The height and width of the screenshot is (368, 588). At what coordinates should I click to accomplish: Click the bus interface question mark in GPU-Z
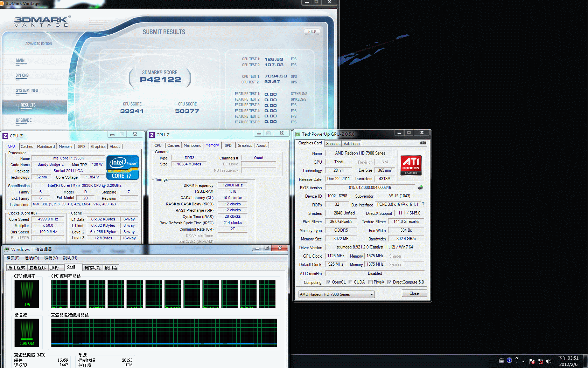(x=423, y=204)
